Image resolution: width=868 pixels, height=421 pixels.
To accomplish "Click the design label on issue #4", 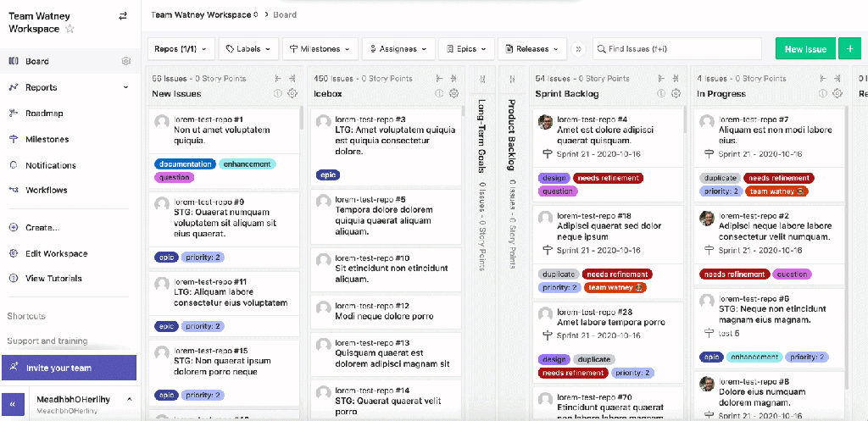I will [554, 178].
